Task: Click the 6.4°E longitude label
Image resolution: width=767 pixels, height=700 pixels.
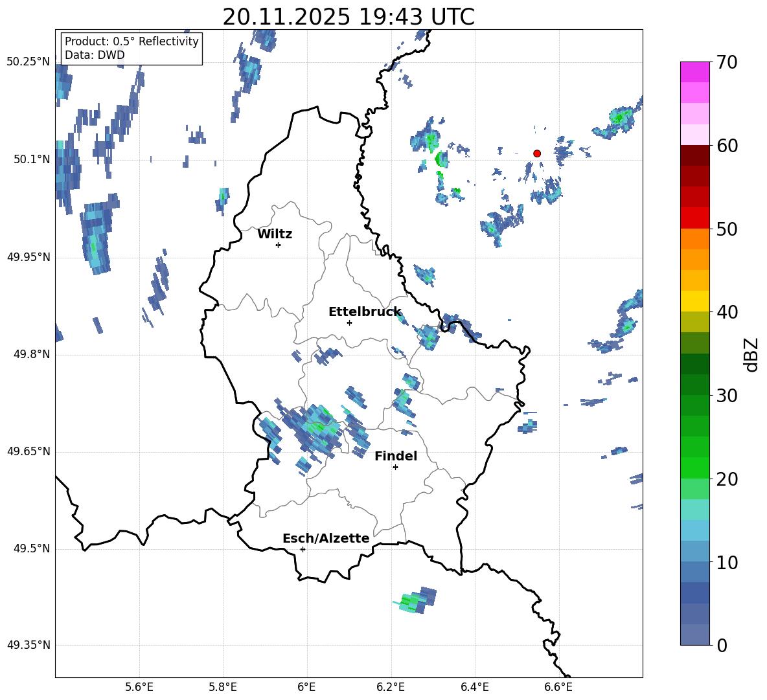Action: pos(474,687)
